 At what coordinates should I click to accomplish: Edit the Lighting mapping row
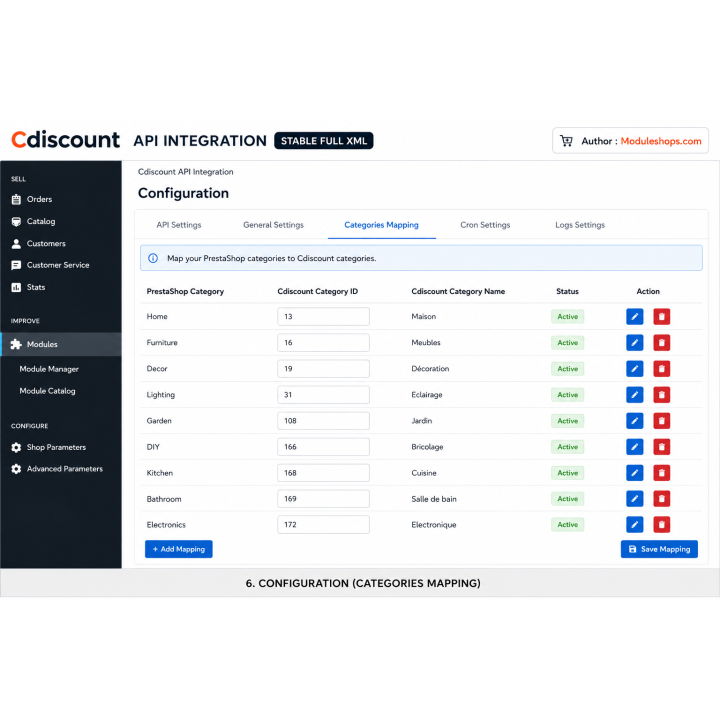click(634, 394)
